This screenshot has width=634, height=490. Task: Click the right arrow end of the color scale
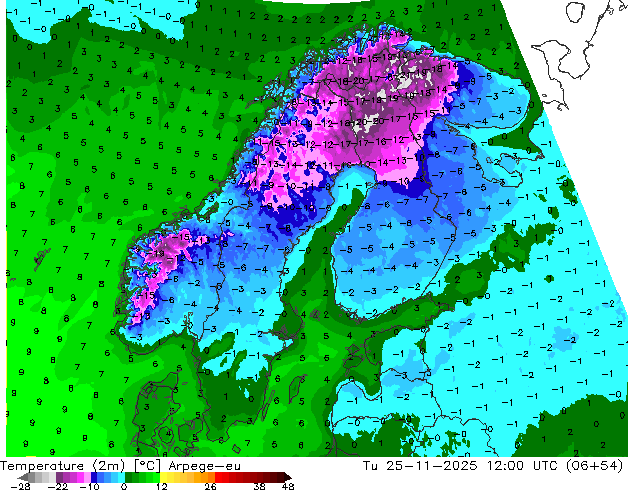pyautogui.click(x=288, y=477)
